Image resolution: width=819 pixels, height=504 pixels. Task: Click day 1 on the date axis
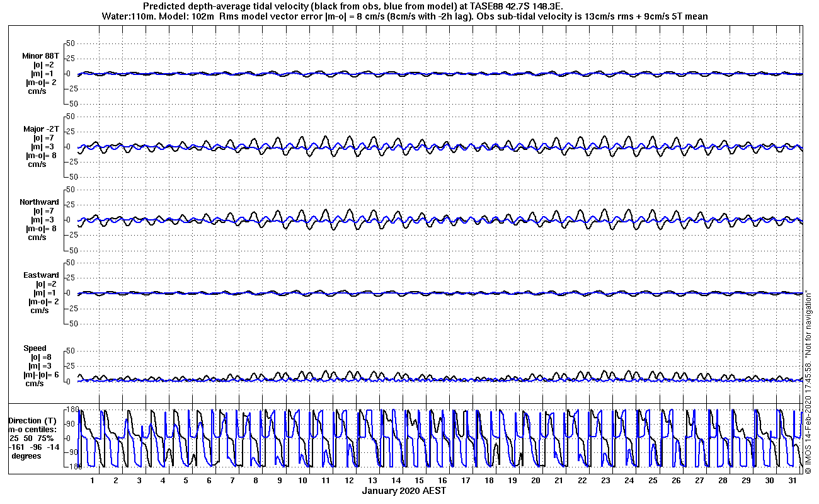[93, 480]
